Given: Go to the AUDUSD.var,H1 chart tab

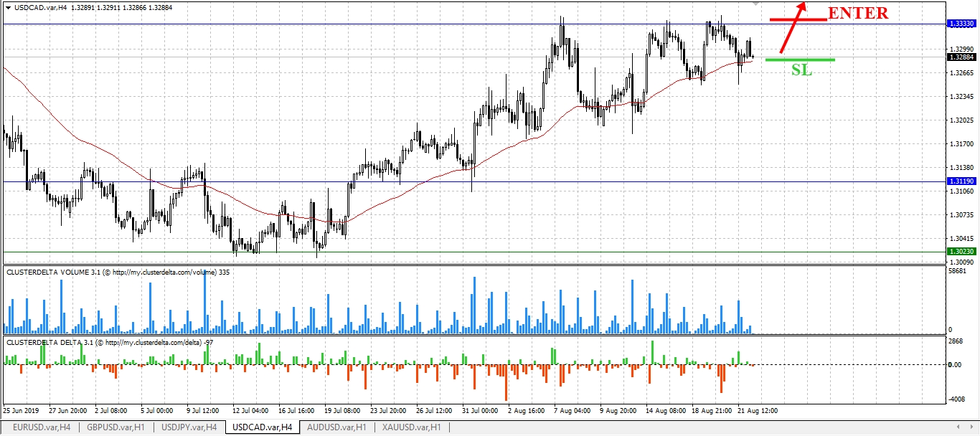Looking at the screenshot, I should click(x=336, y=427).
